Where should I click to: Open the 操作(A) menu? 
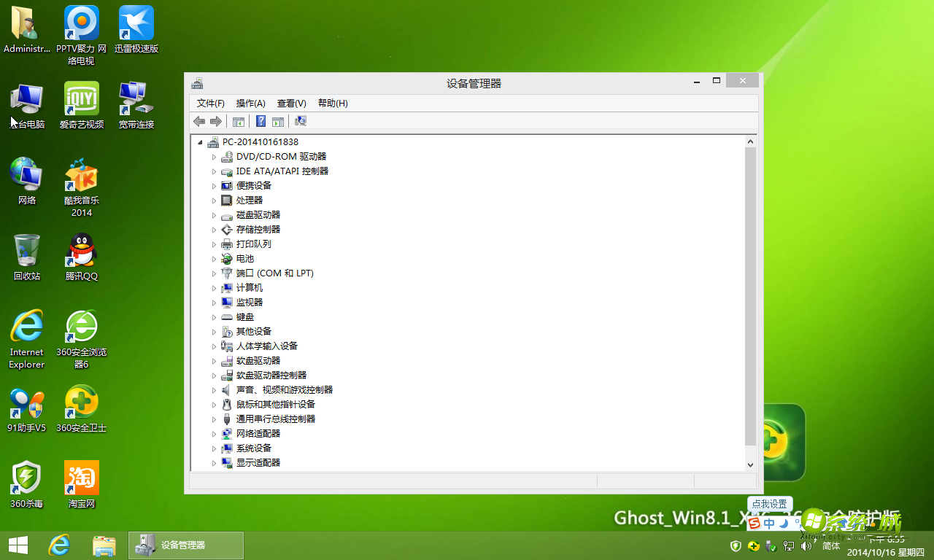250,103
